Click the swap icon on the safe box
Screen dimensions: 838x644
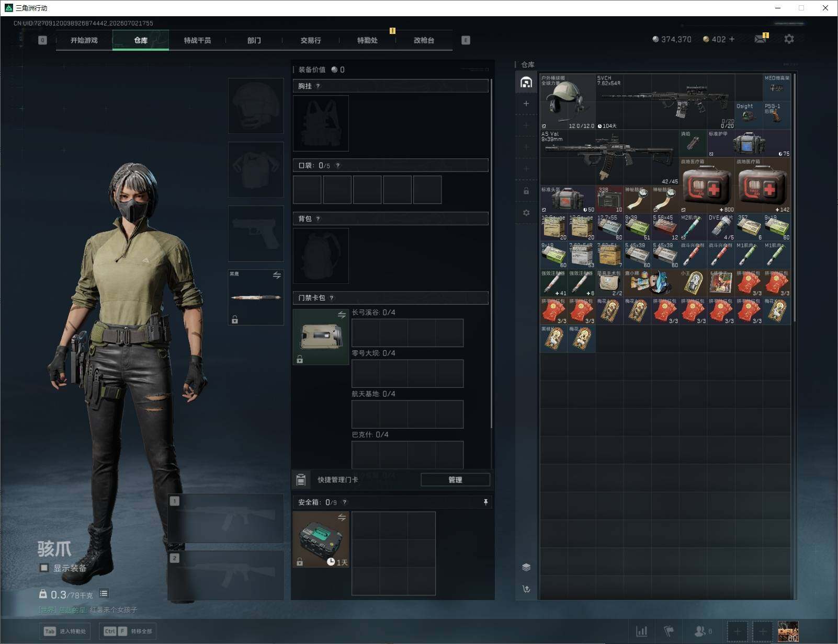point(342,517)
